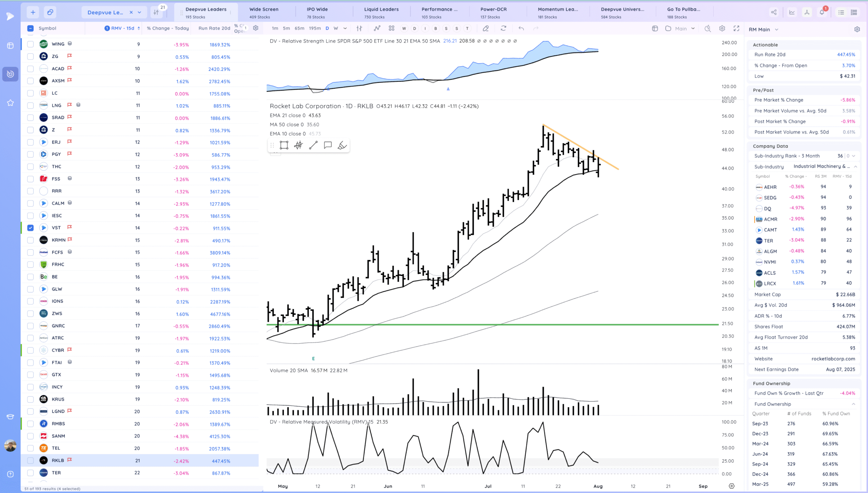Click the share icon in top bar
868x493 pixels.
774,13
